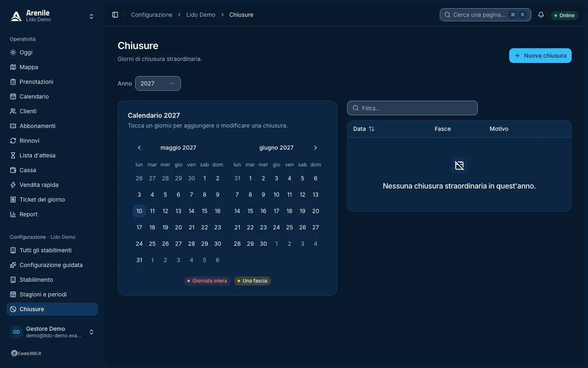Open Calendario in the sidebar

(52, 96)
